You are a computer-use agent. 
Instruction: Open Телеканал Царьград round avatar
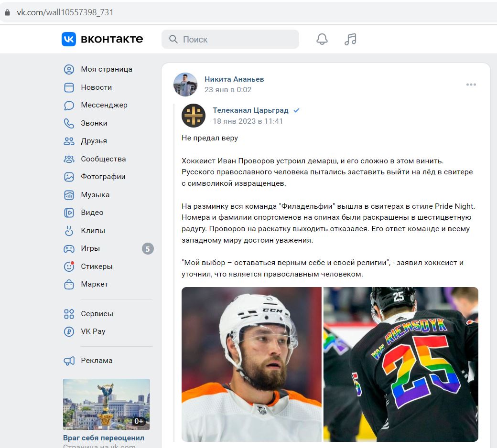pyautogui.click(x=194, y=116)
